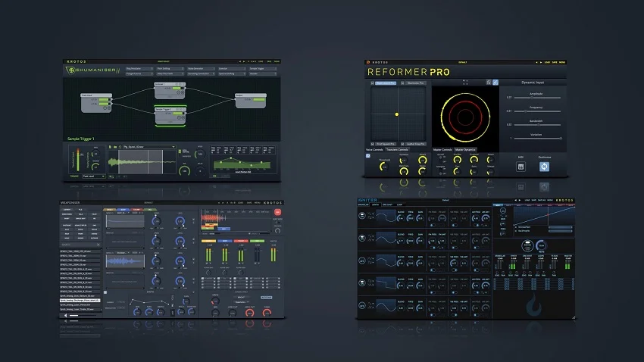
Task: Click the Continuous loop icon in Reformer Pro
Action: click(x=544, y=167)
